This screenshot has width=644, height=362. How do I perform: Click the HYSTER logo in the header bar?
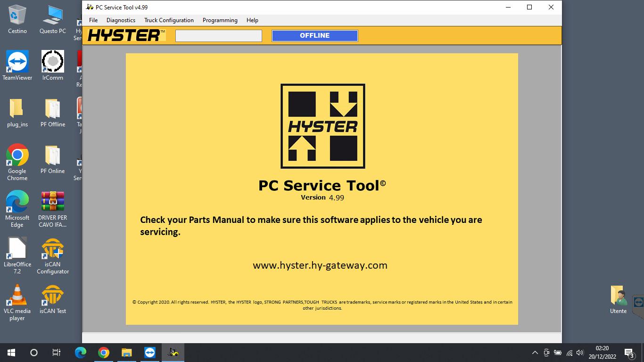pos(126,35)
